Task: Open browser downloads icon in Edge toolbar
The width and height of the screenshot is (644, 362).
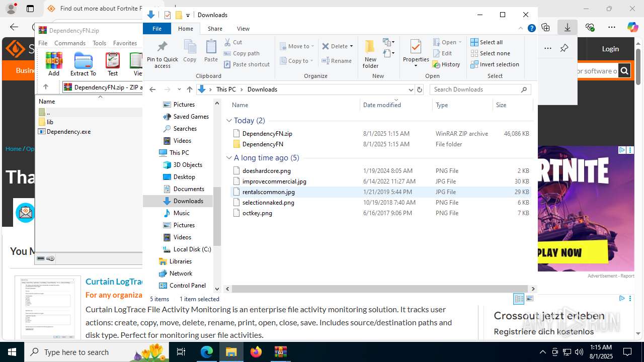Action: click(567, 27)
